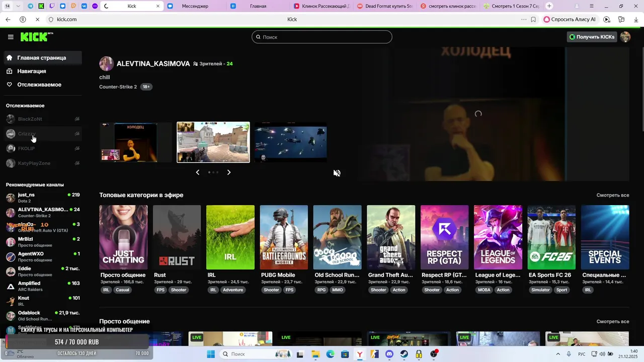This screenshot has height=362, width=644.
Task: Open Odablock channel in sidebar
Action: tap(43, 316)
